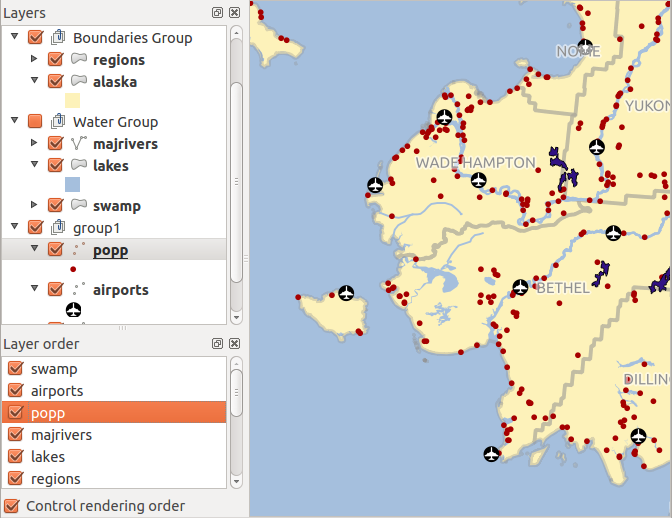Screen dimensions: 672x518
Task: Click the Water Group folder icon
Action: (57, 122)
